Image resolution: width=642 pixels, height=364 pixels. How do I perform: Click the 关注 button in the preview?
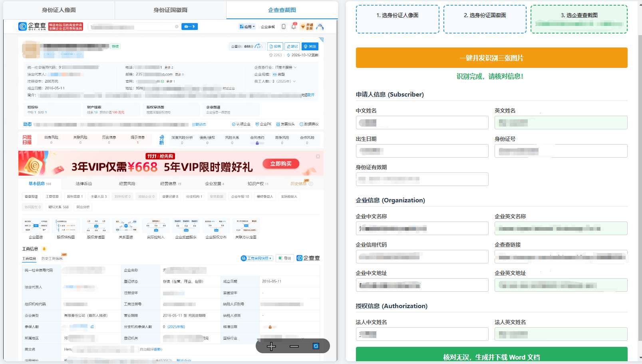pos(310,46)
